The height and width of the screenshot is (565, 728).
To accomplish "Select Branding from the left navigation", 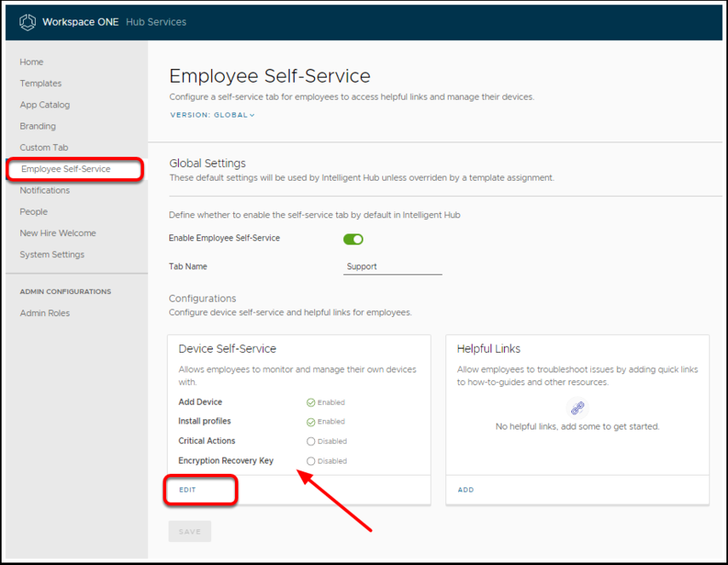I will (x=38, y=126).
